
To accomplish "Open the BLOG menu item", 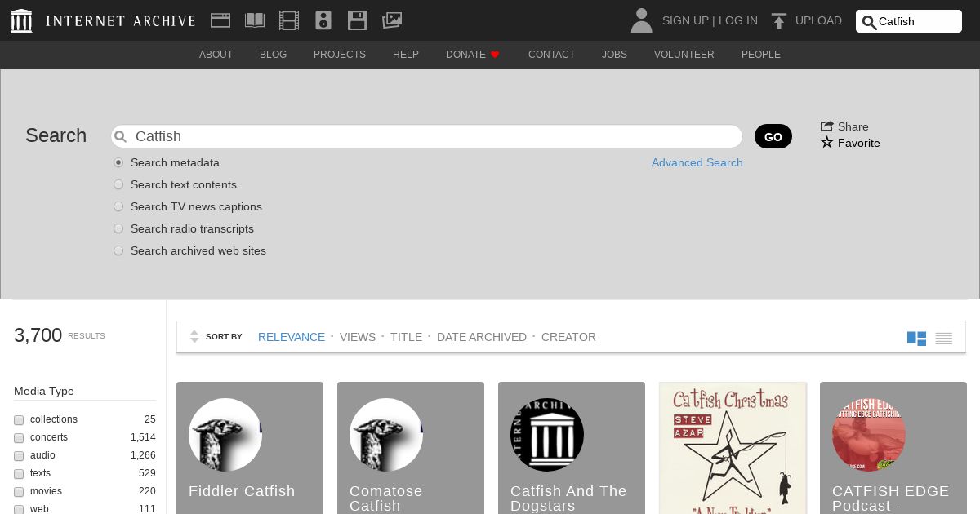I will (273, 55).
